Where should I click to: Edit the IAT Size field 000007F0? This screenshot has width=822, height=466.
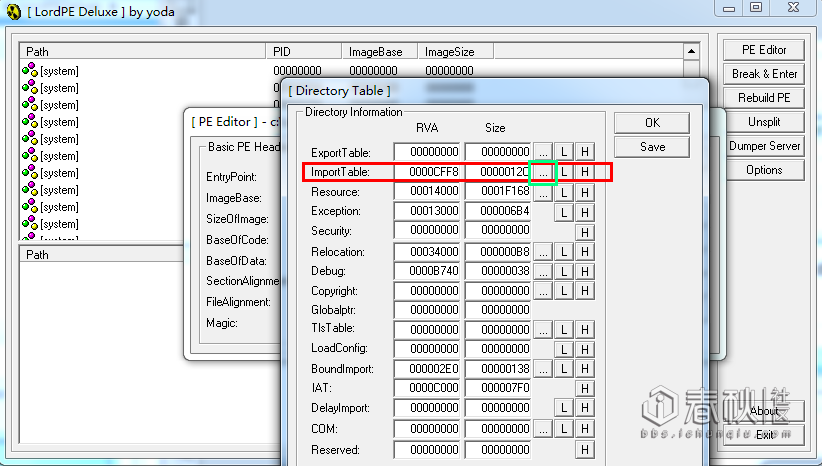(x=498, y=388)
